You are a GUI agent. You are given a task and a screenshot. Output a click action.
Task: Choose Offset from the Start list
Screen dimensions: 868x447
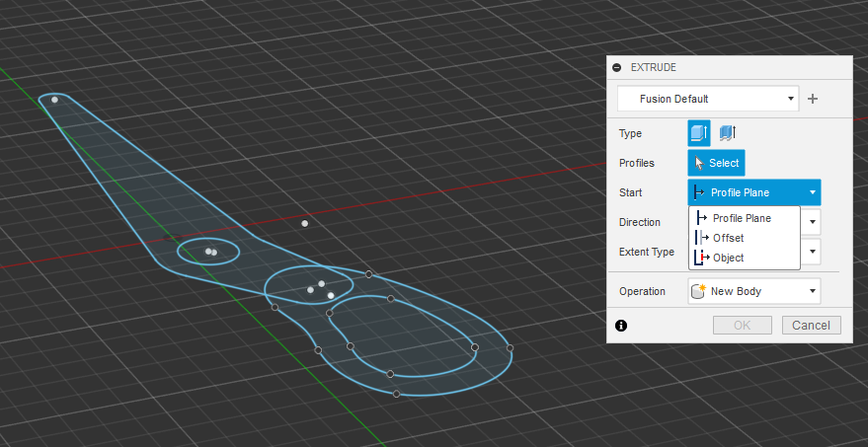tap(729, 238)
